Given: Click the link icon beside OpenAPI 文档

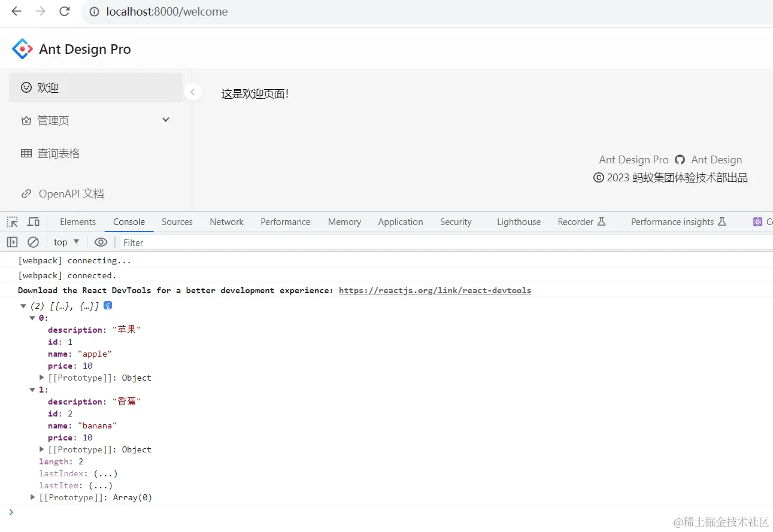Looking at the screenshot, I should 26,193.
